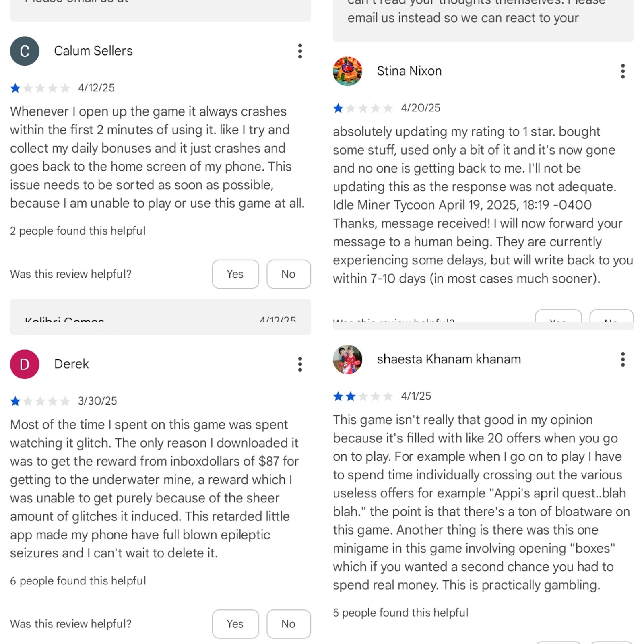Select No under Derek's review
The width and height of the screenshot is (644, 644).
289,624
